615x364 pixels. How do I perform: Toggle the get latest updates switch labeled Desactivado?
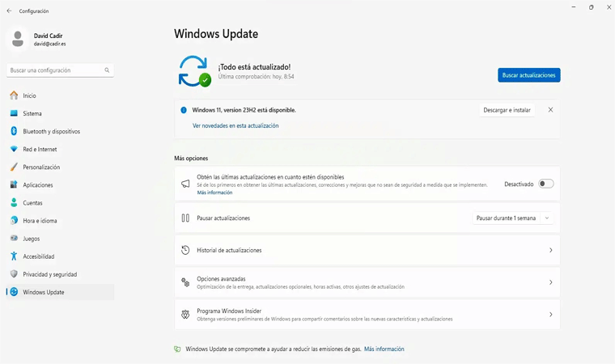pos(546,184)
